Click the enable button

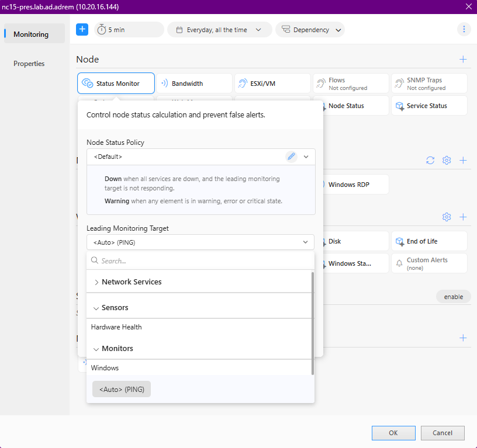[x=453, y=297]
